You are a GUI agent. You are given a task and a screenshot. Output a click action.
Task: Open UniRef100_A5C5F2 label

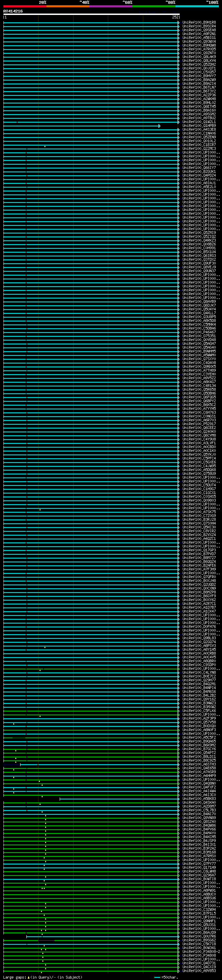(199, 737)
